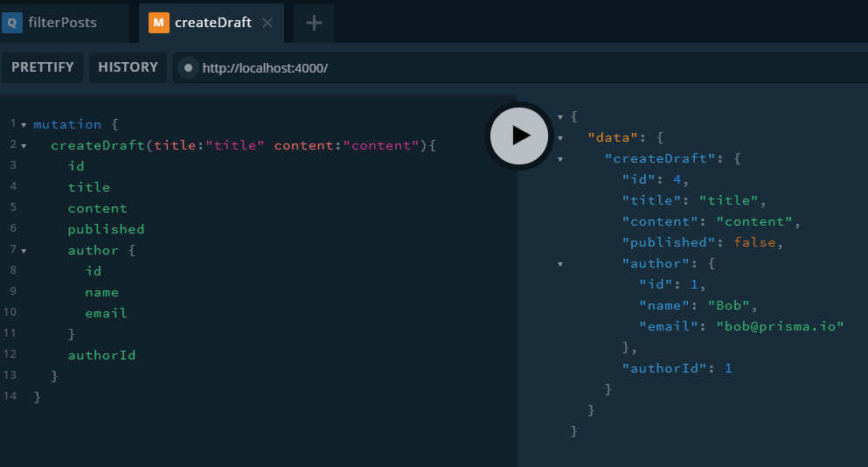
Task: Click 'createDraft' in the query editor
Action: click(97, 145)
